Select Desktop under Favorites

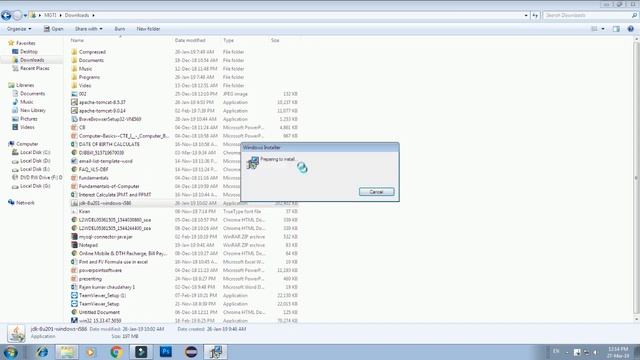coord(29,51)
